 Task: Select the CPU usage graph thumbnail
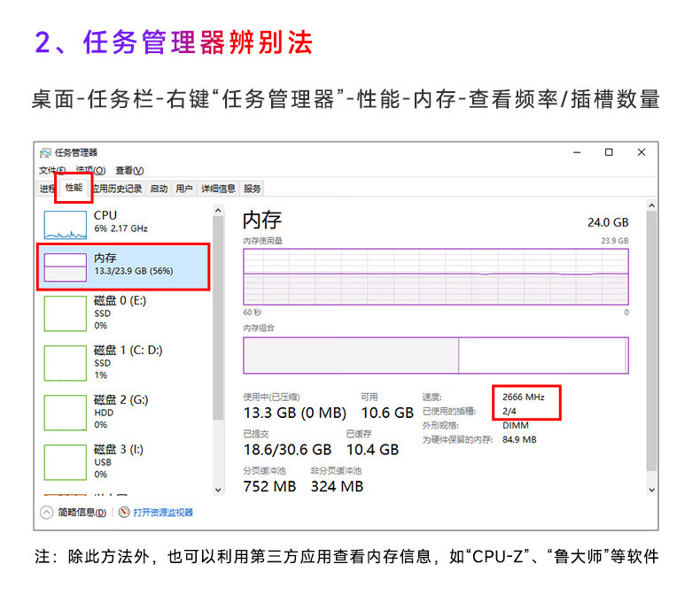(66, 225)
